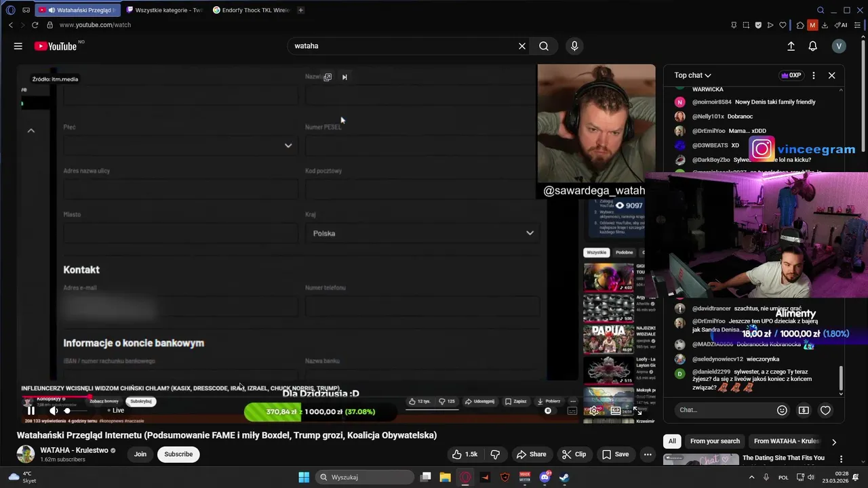Add page to Opera bookmarks heart
Viewport: 868px width, 488px height.
tap(783, 25)
